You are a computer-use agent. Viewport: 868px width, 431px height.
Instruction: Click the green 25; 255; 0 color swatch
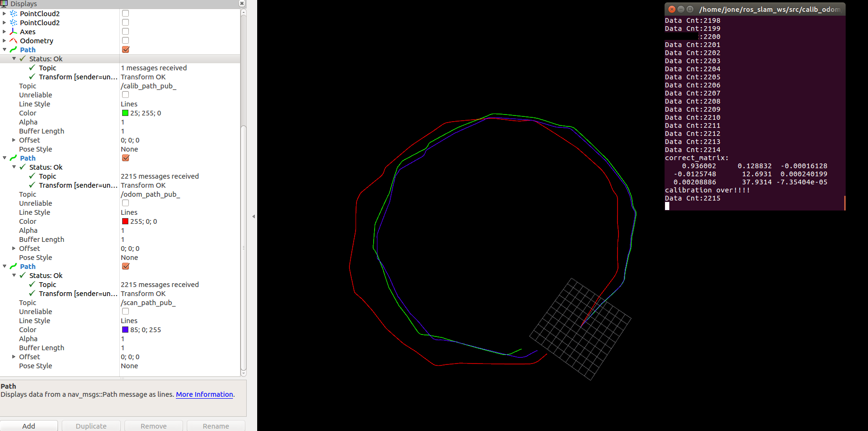coord(125,113)
